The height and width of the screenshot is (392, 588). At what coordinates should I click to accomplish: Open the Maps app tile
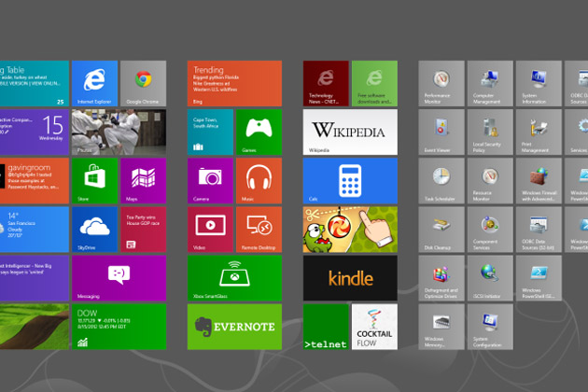[x=143, y=179]
